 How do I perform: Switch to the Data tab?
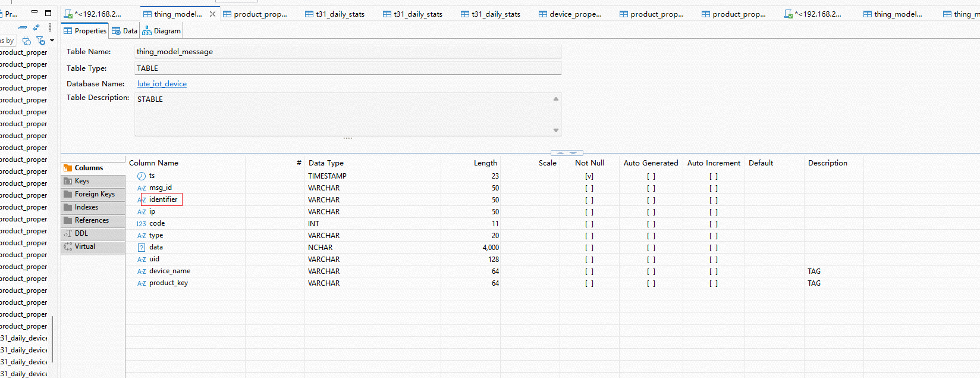125,31
